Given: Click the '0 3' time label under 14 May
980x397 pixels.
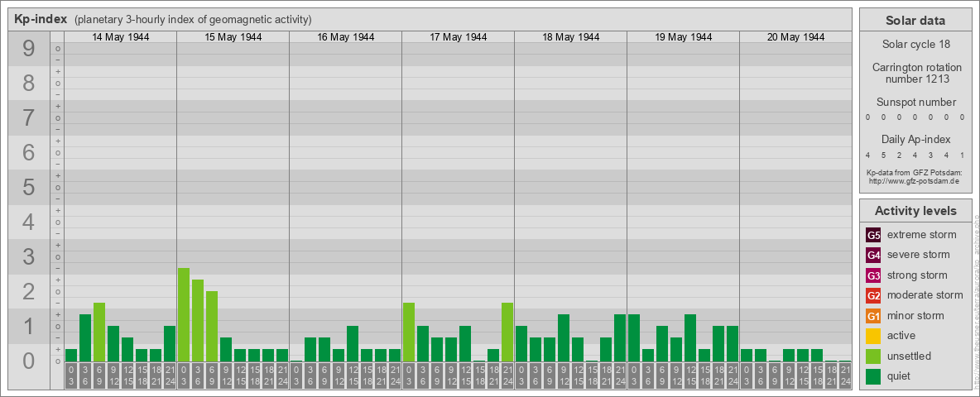Looking at the screenshot, I should pos(71,375).
